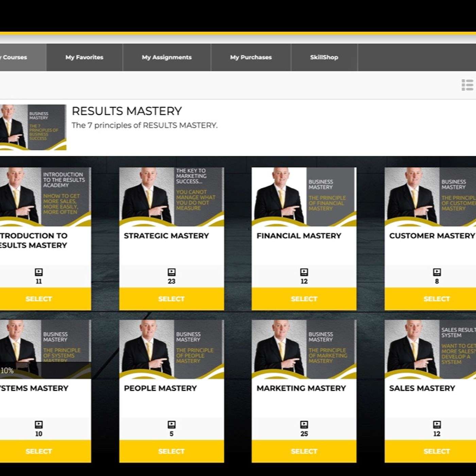Click the lesson count icon under Systems Mastery
Image resolution: width=476 pixels, height=476 pixels.
pyautogui.click(x=39, y=424)
